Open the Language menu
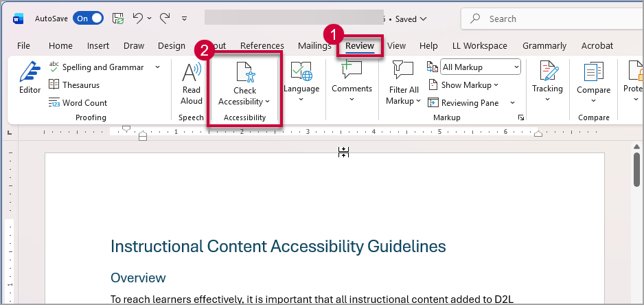This screenshot has height=305, width=644. click(301, 82)
